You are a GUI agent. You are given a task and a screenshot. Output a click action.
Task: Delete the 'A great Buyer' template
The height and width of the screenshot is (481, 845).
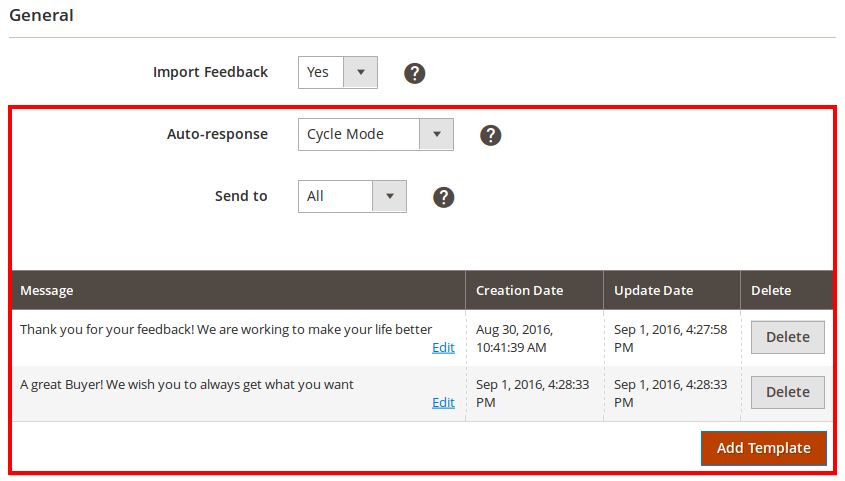(x=787, y=393)
